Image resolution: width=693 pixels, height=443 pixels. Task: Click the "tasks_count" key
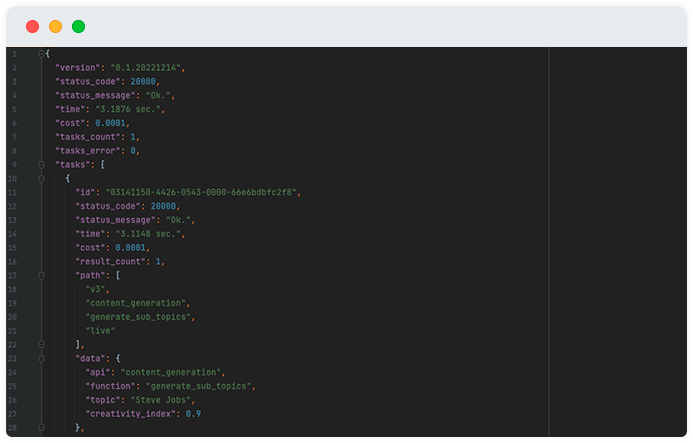(88, 137)
